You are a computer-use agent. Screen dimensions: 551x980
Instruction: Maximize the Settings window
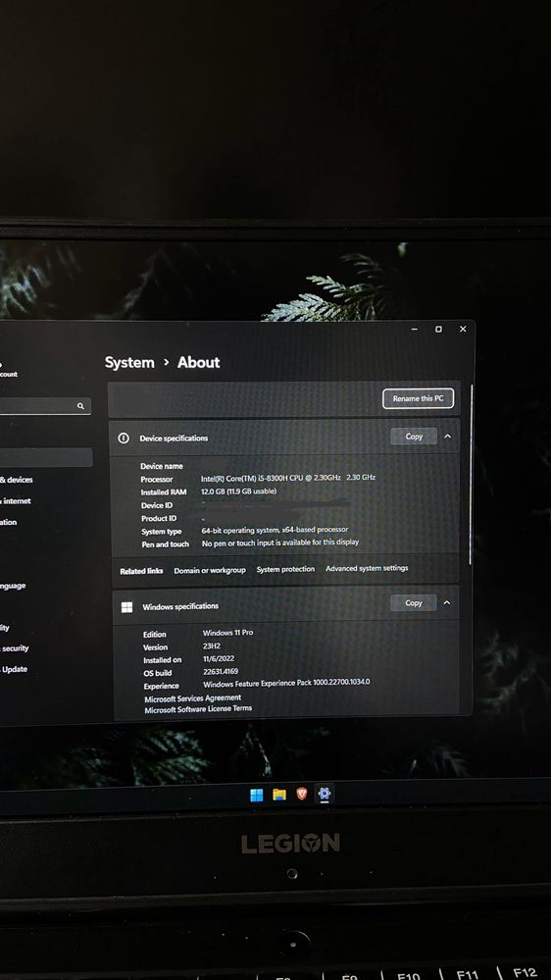(x=438, y=330)
